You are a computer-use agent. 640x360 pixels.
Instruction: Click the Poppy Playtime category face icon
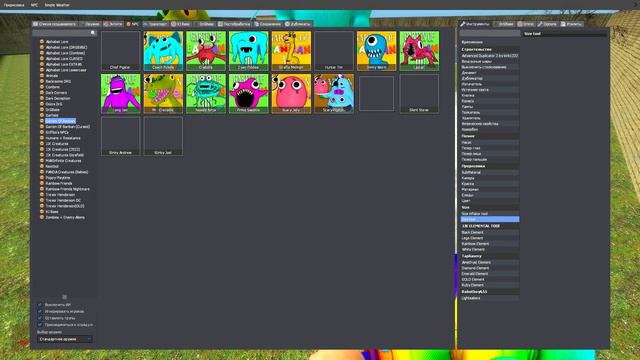[x=42, y=178]
